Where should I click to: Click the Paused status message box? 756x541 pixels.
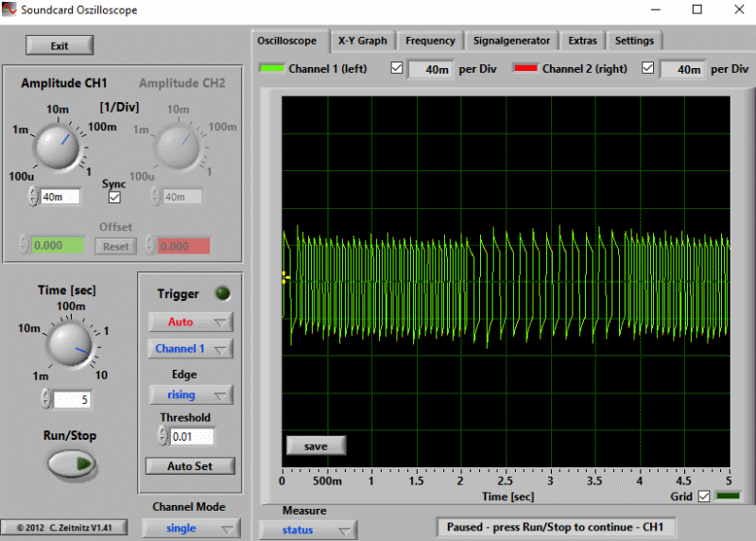click(x=556, y=527)
